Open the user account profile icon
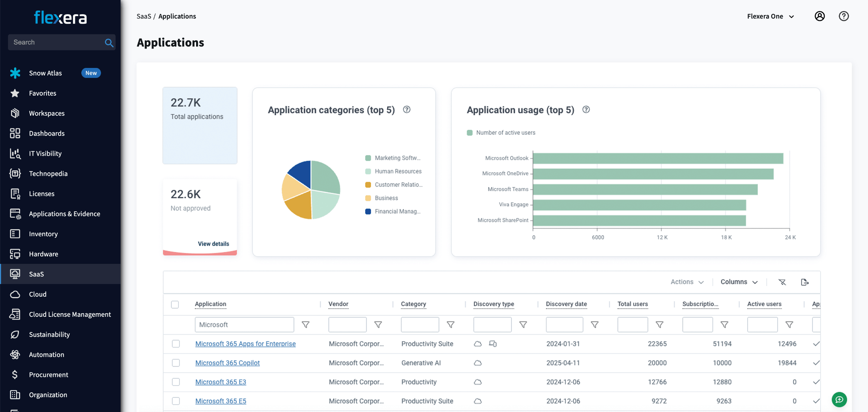This screenshot has height=412, width=868. 819,16
